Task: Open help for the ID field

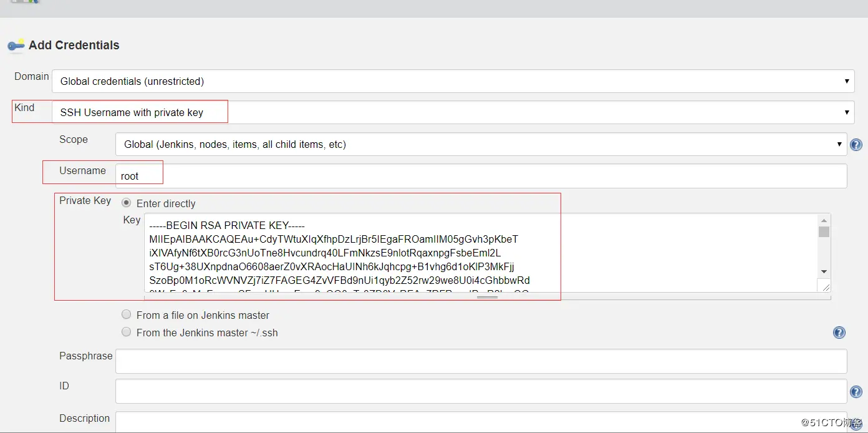Action: click(856, 392)
